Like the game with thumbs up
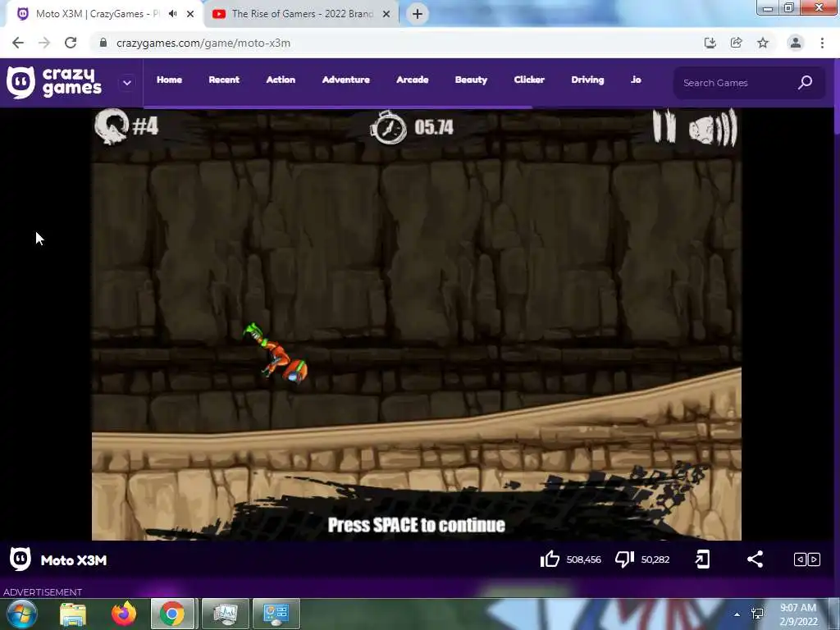The width and height of the screenshot is (840, 630). click(x=550, y=559)
